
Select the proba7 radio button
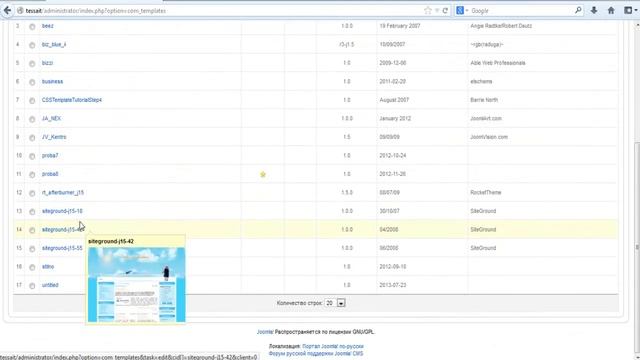click(32, 156)
